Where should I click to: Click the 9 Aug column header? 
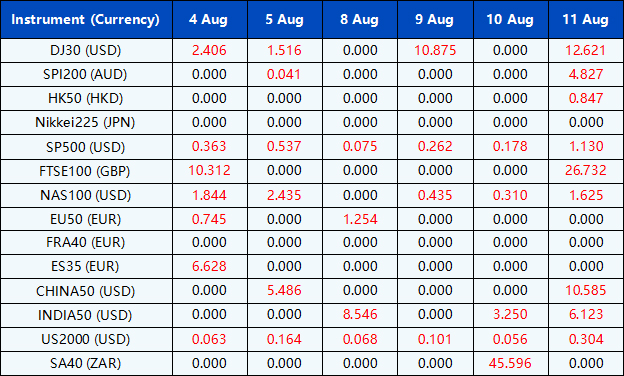(435, 19)
